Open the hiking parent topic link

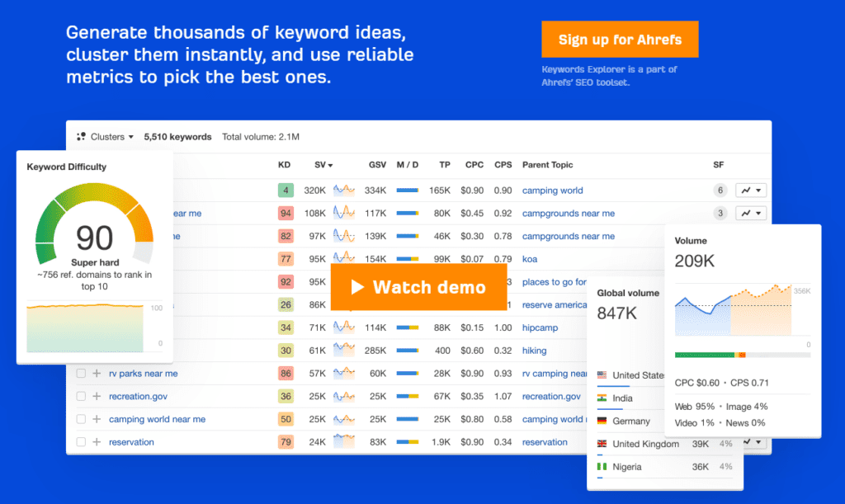[534, 351]
